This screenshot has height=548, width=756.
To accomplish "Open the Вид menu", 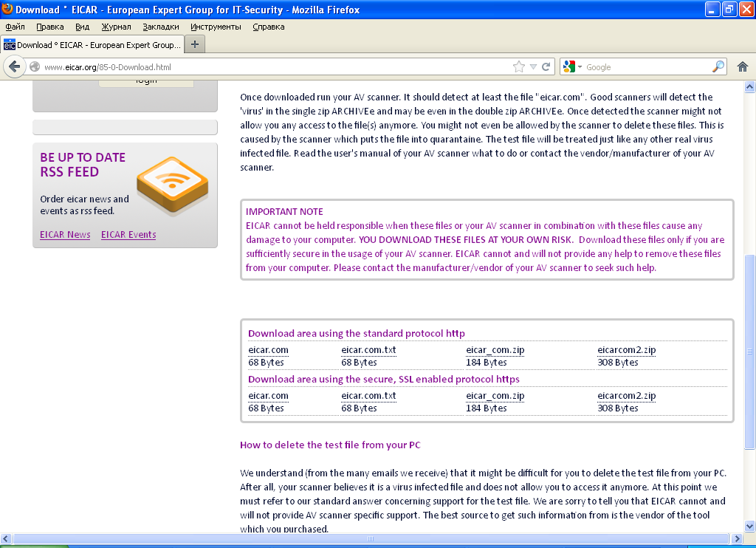I will pos(83,27).
